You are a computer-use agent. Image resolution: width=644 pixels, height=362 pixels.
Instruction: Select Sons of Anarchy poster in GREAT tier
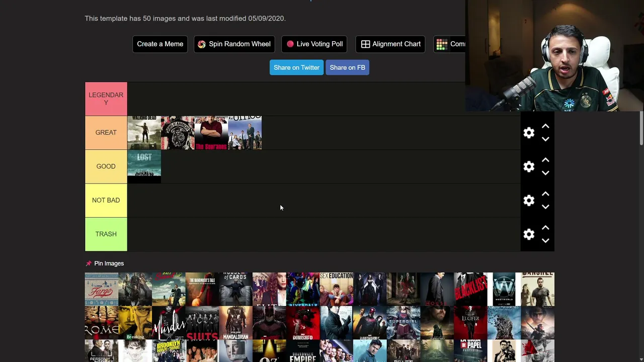(178, 133)
